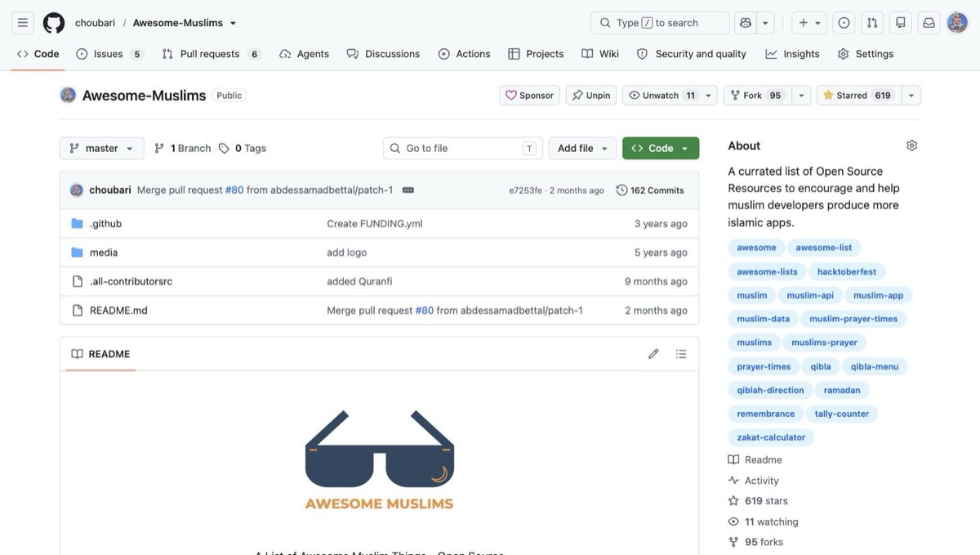Viewport: 980px width, 555px height.
Task: Select the README tab in file viewer
Action: pos(100,354)
